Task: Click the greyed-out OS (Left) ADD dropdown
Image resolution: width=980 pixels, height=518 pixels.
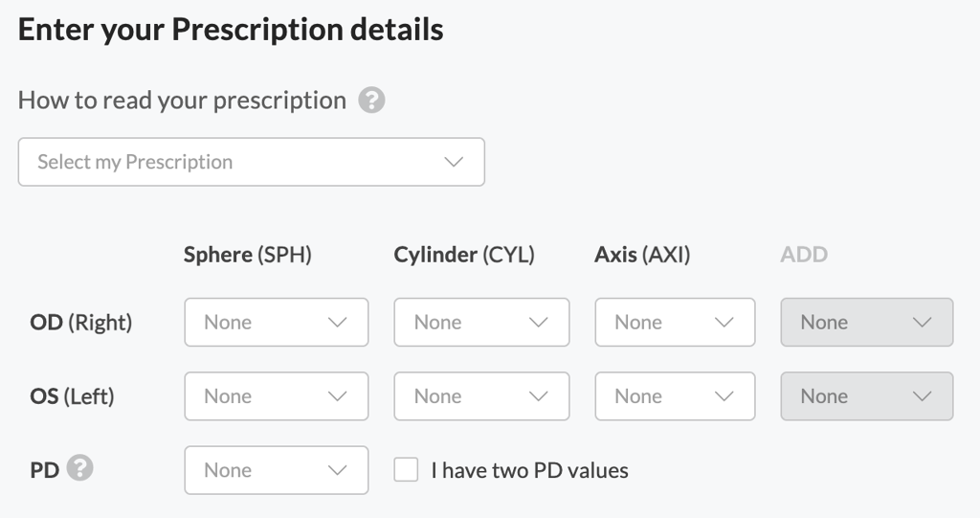Action: coord(867,396)
